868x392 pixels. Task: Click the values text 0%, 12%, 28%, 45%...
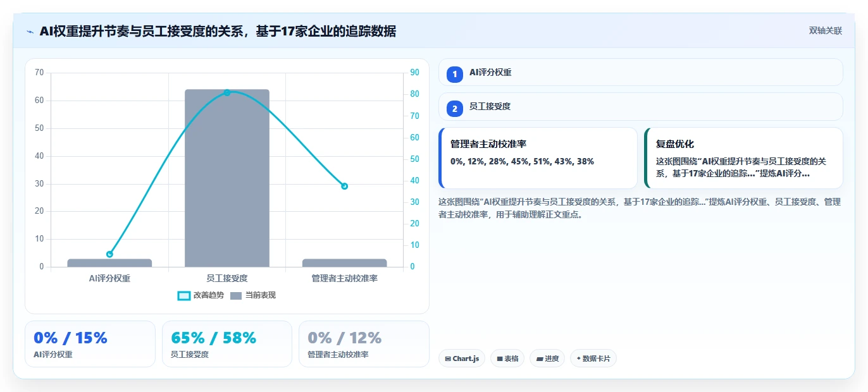pyautogui.click(x=522, y=161)
